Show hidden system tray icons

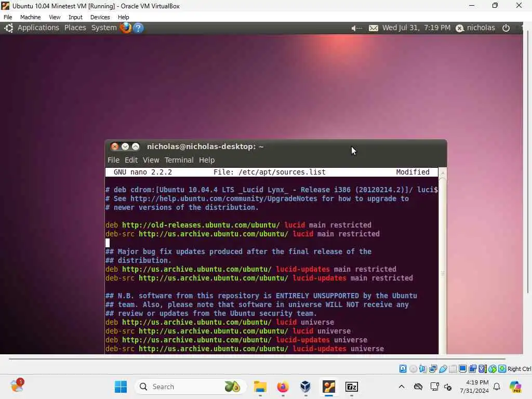pos(402,387)
